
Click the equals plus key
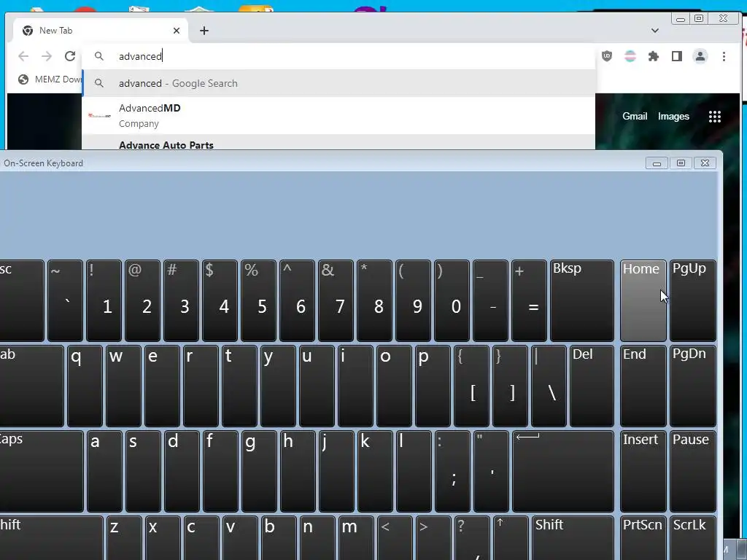click(x=530, y=300)
